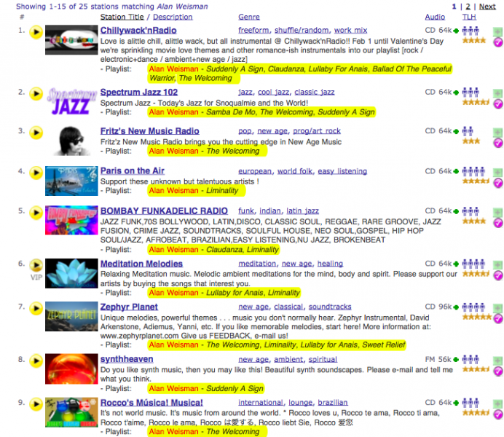The height and width of the screenshot is (437, 504).
Task: Open the BOMBAY FUNKADELIC RADIO station link
Action: (164, 211)
